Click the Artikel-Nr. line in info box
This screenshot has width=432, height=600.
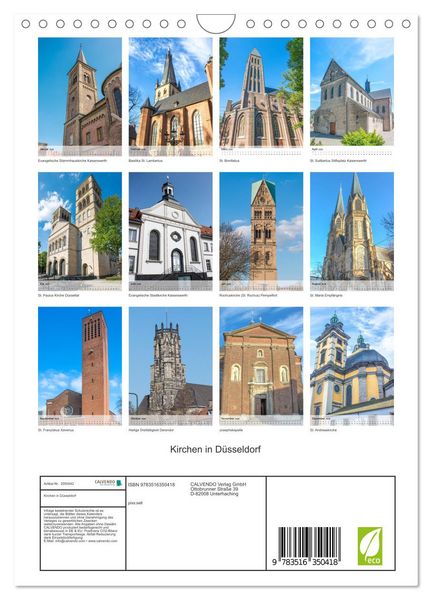59,483
